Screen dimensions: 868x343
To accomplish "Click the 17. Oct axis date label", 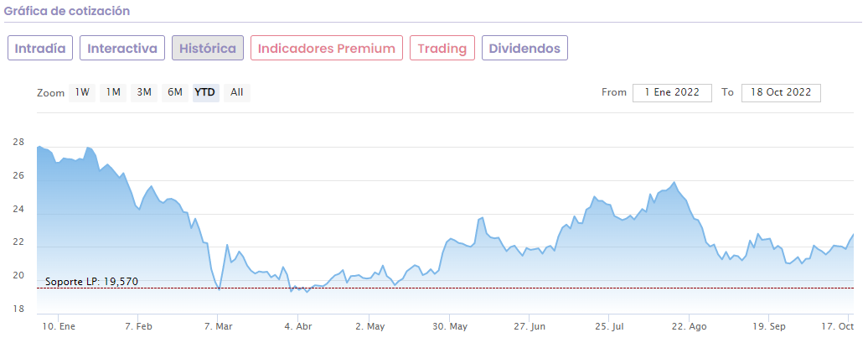I will coord(837,326).
